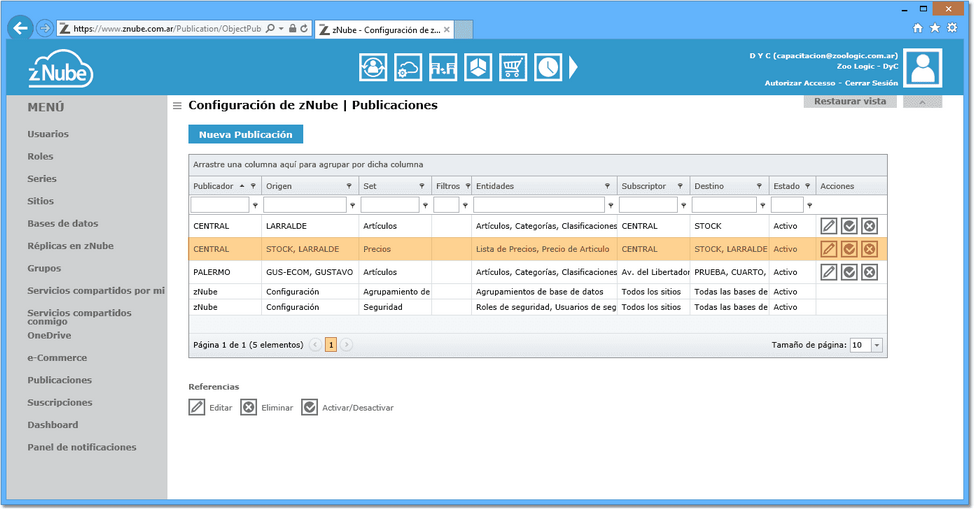Viewport: 974px width, 510px height.
Task: Delete the CENTRAL LARRALDE Artículos publication
Action: pyautogui.click(x=870, y=226)
